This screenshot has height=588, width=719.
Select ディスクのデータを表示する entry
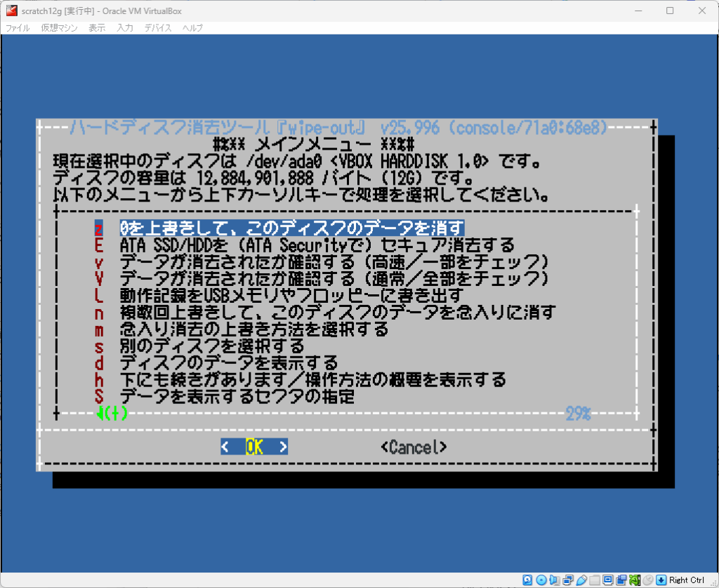[x=229, y=363]
